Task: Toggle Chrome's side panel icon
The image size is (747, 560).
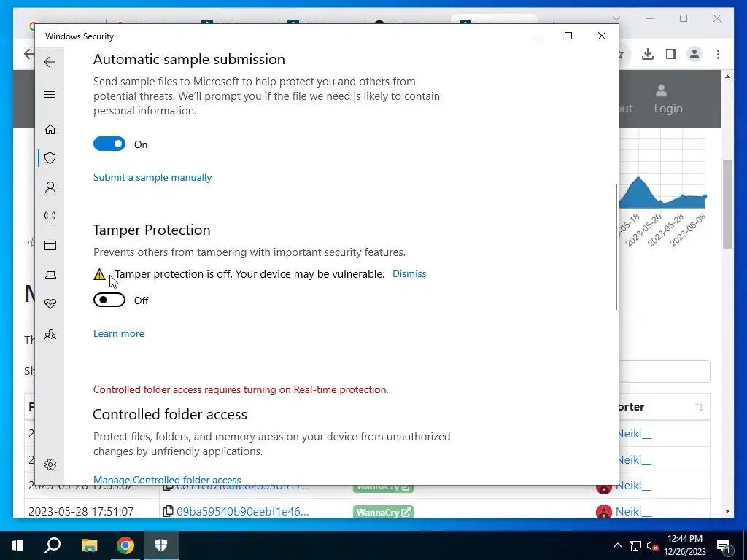Action: [671, 54]
